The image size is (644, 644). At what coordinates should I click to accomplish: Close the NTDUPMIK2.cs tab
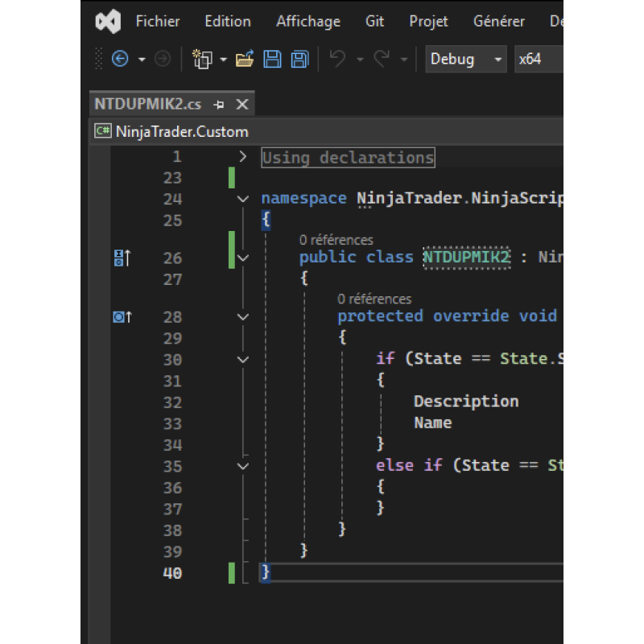coord(242,105)
